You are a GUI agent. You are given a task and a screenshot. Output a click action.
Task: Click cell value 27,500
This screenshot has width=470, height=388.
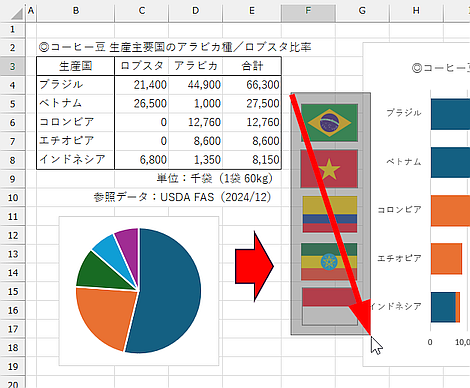252,103
